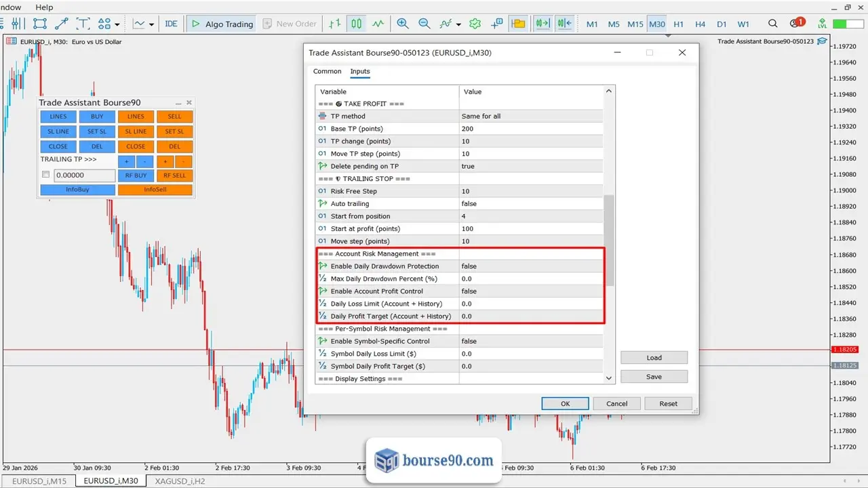Viewport: 868px width, 488px height.
Task: Select the candlestick chart icon
Action: click(x=357, y=24)
